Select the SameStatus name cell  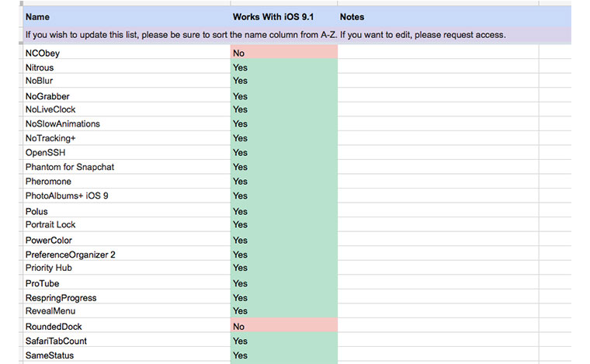(x=127, y=354)
